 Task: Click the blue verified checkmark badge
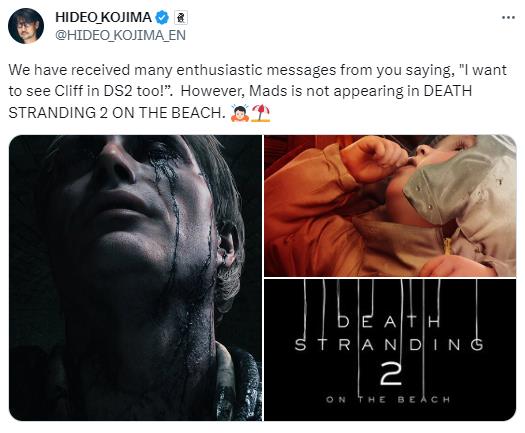pos(163,17)
